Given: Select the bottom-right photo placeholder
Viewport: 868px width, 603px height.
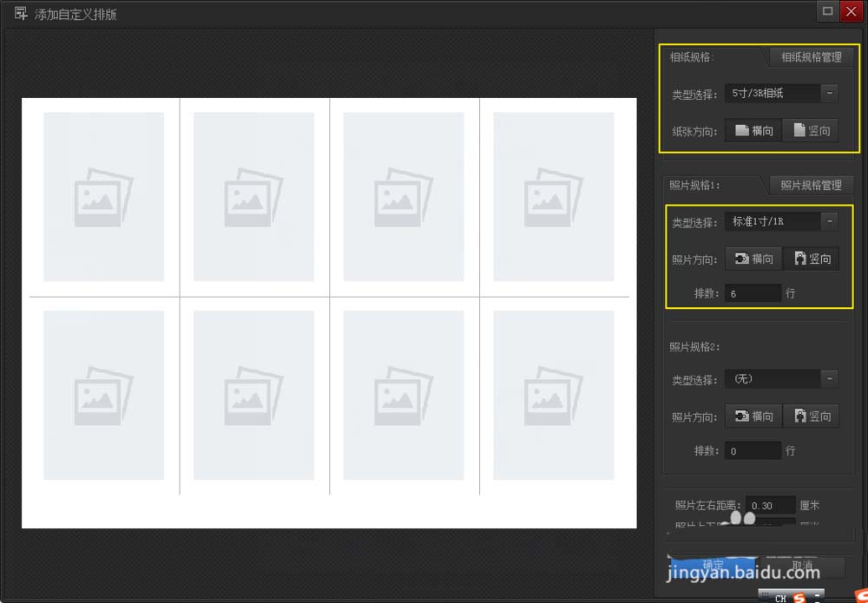Looking at the screenshot, I should tap(554, 395).
